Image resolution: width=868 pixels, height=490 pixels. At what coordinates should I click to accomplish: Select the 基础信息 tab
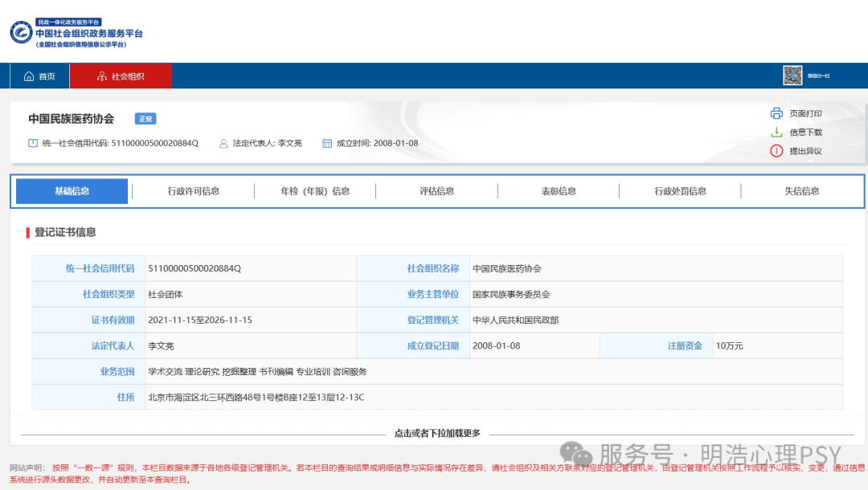pyautogui.click(x=72, y=191)
